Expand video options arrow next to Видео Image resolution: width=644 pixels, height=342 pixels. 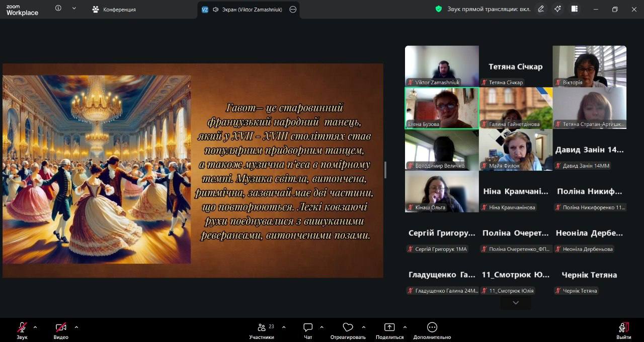[76, 327]
